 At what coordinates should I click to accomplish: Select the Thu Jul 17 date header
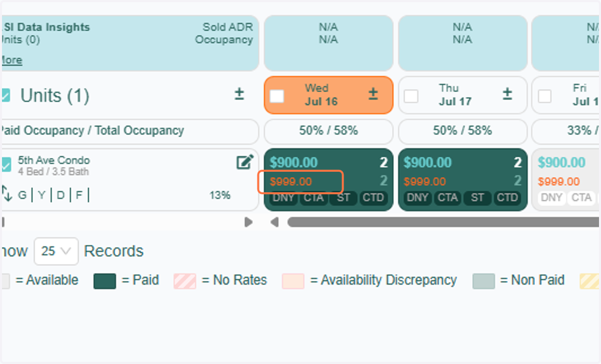pos(463,95)
